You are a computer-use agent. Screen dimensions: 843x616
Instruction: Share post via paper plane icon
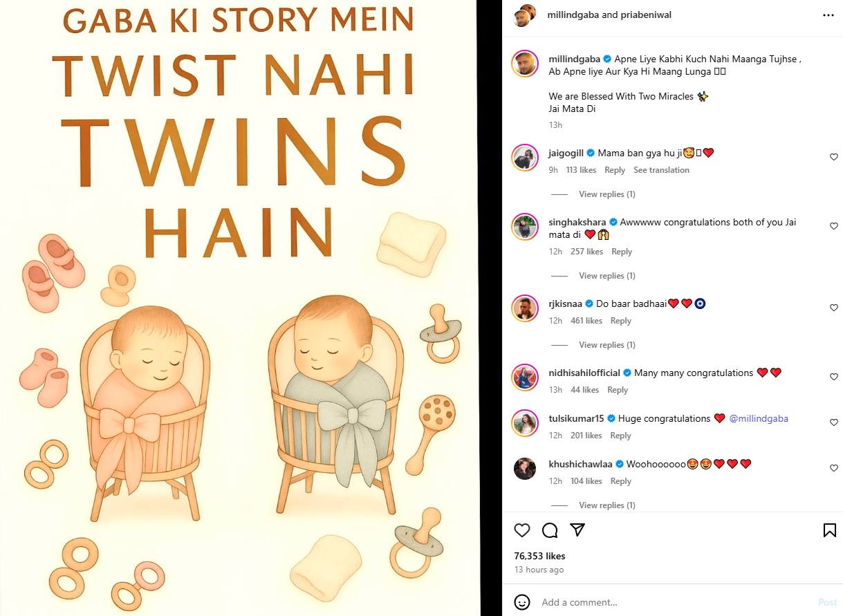pyautogui.click(x=577, y=530)
